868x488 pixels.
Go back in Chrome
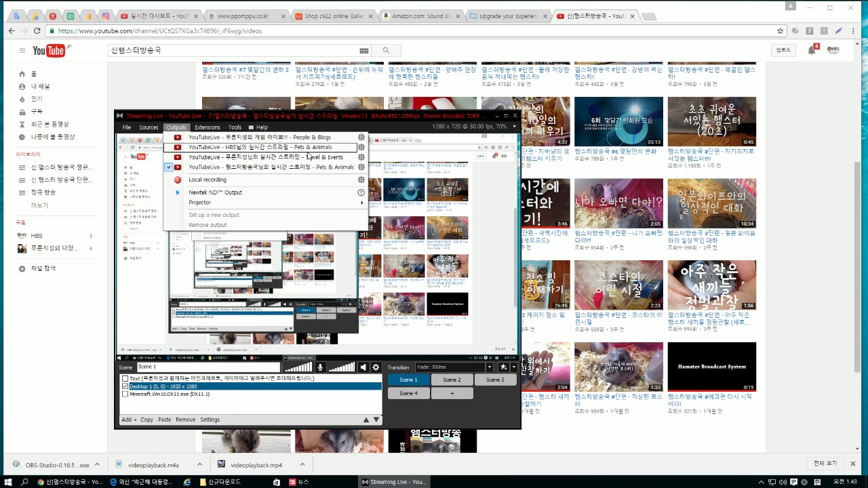[12, 30]
